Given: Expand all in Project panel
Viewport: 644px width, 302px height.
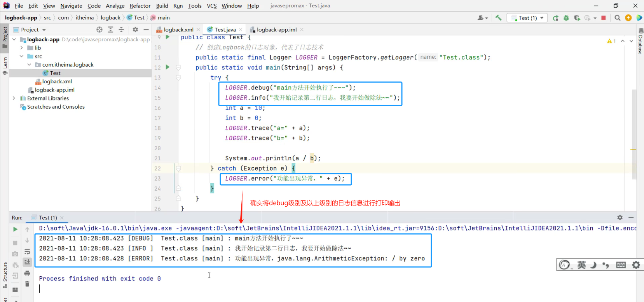Looking at the screenshot, I should (x=110, y=30).
